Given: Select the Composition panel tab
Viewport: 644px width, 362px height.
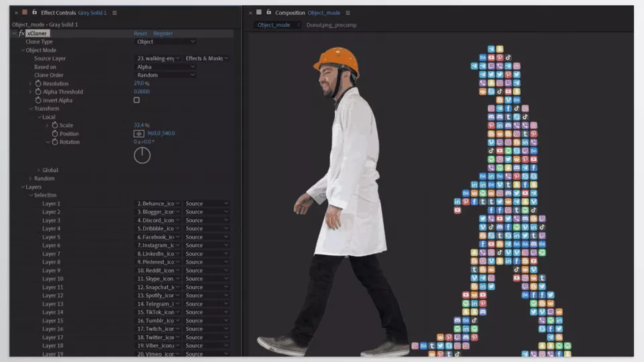Looking at the screenshot, I should point(290,13).
